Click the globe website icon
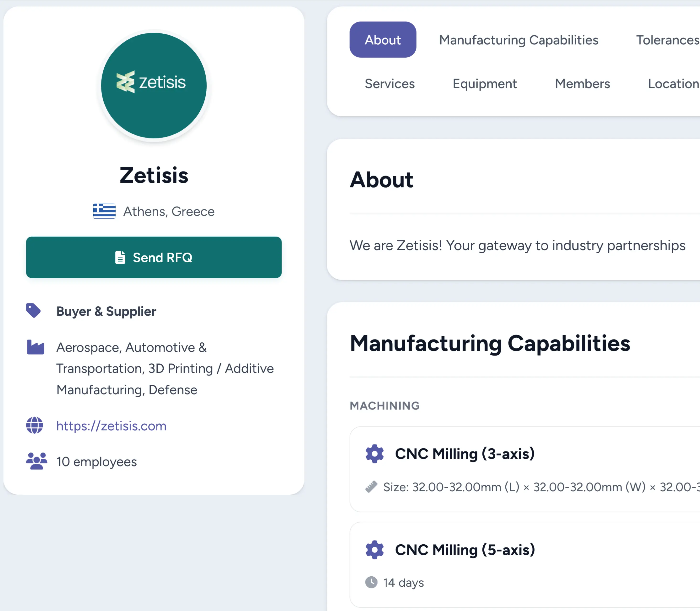 pyautogui.click(x=35, y=425)
